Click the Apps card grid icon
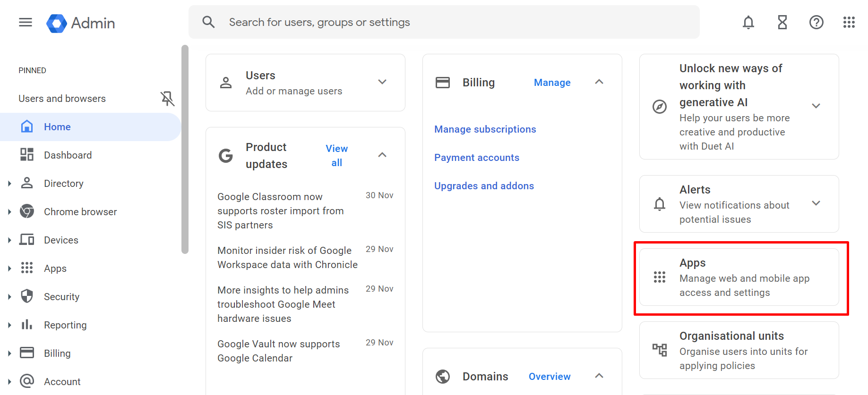 (x=660, y=277)
